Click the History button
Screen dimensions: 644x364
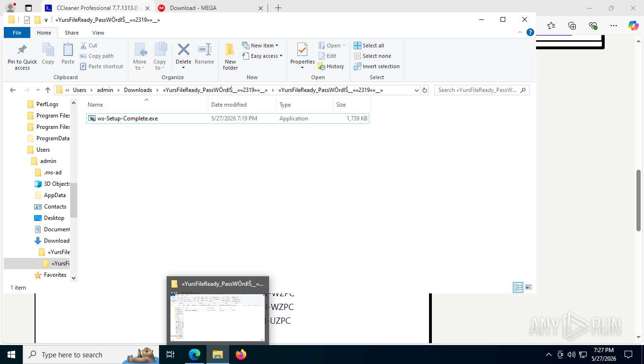pos(331,66)
